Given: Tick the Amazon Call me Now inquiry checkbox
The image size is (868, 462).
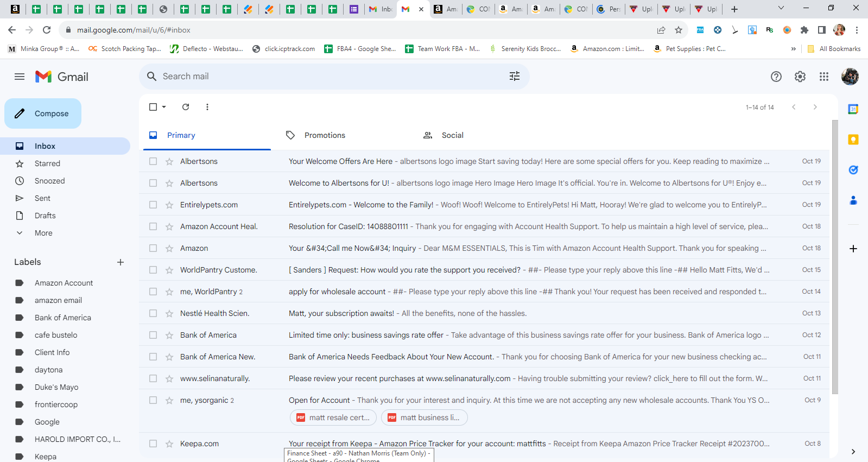Looking at the screenshot, I should [x=153, y=248].
